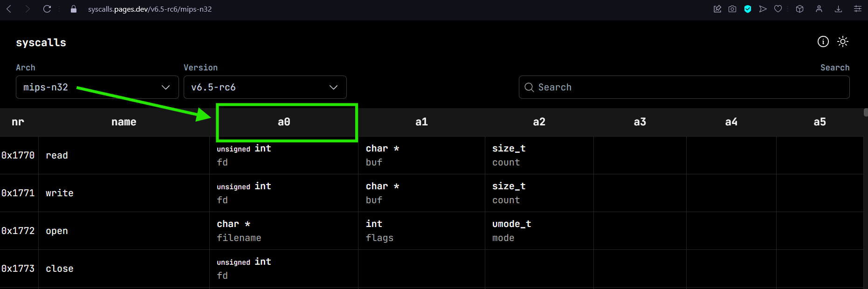Click the paper plane send icon

coord(763,9)
